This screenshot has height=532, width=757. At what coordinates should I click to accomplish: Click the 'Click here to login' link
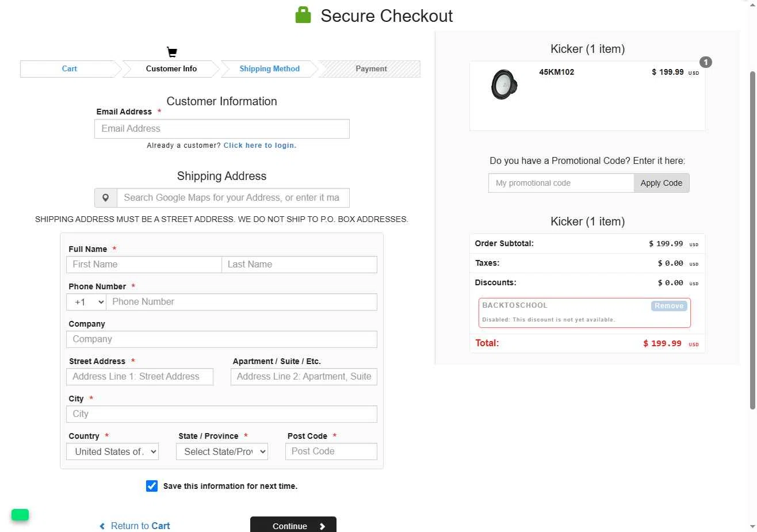click(x=260, y=146)
